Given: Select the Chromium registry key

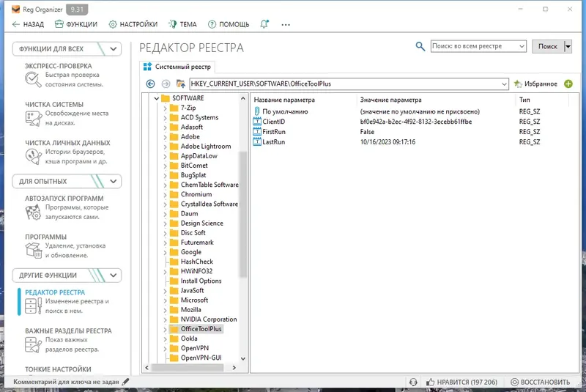Looking at the screenshot, I should click(x=196, y=194).
